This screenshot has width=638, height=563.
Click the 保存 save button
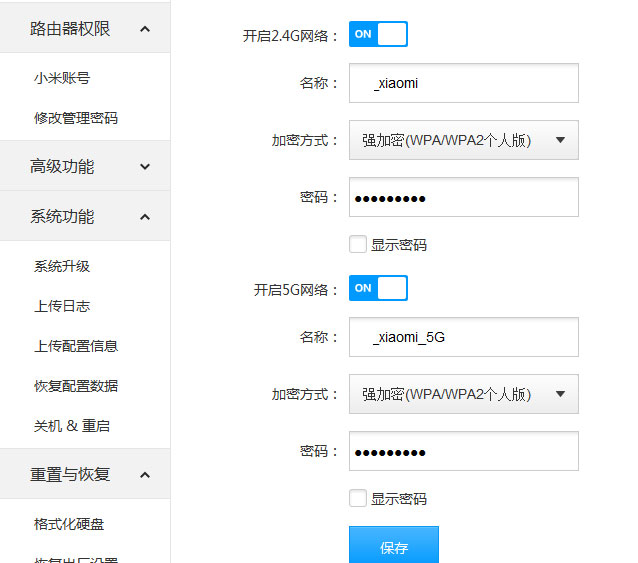394,545
